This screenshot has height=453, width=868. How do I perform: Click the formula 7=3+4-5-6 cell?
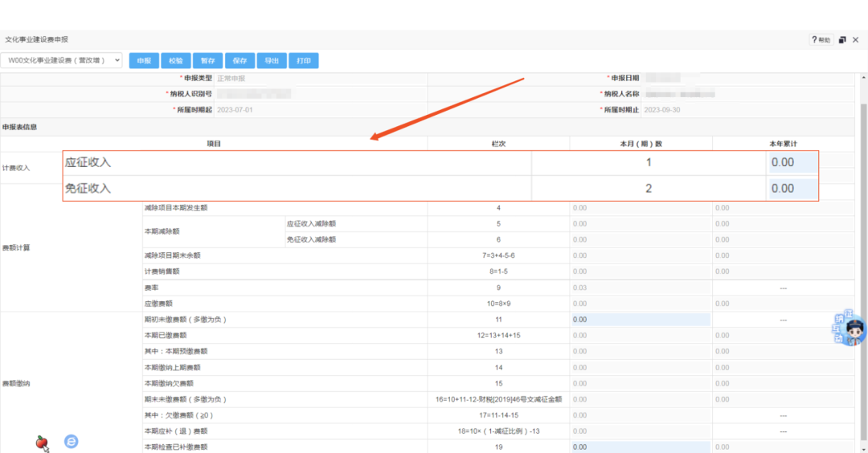tap(498, 255)
